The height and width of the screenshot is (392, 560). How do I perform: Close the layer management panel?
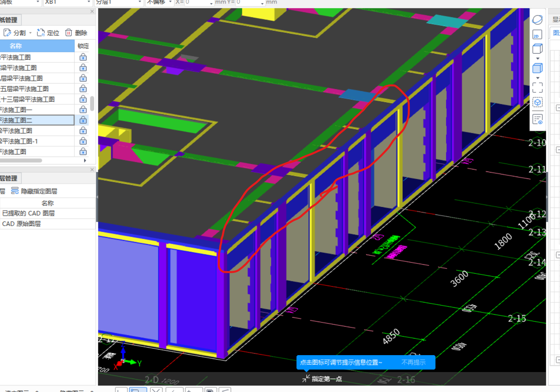pos(92,170)
